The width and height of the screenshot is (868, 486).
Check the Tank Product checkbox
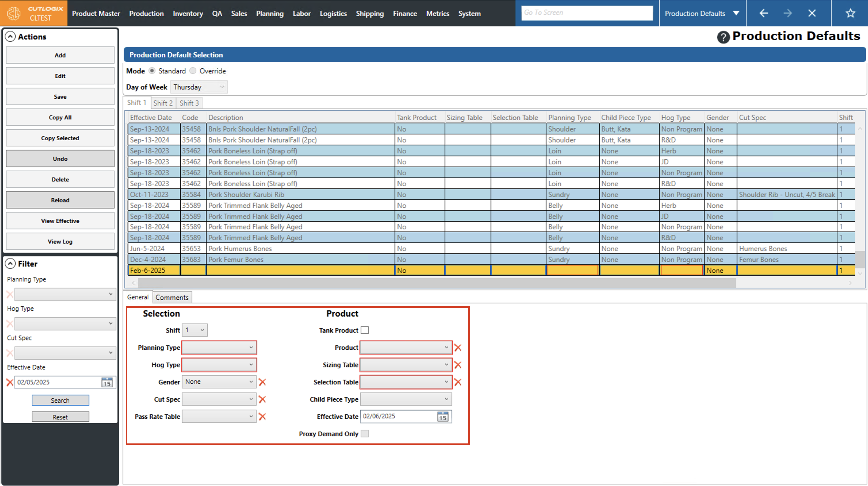(x=365, y=330)
